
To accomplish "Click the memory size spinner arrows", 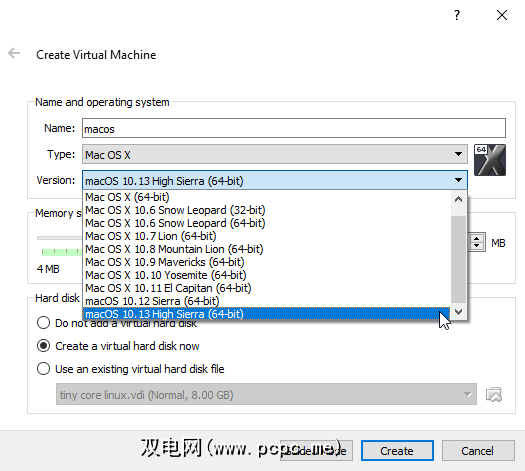I will click(476, 242).
